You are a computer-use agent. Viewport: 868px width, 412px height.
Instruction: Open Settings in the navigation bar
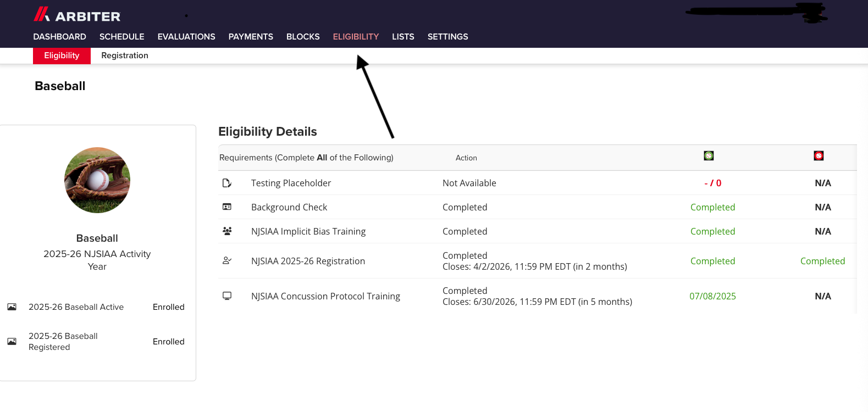(x=447, y=37)
